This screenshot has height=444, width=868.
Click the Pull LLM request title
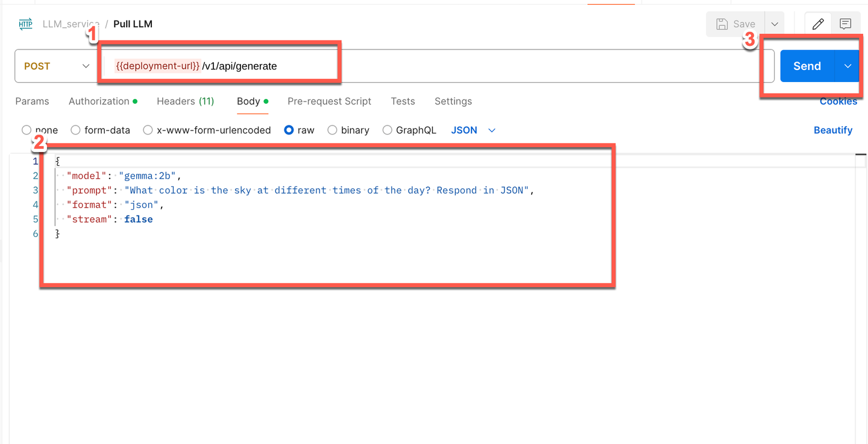click(x=133, y=24)
